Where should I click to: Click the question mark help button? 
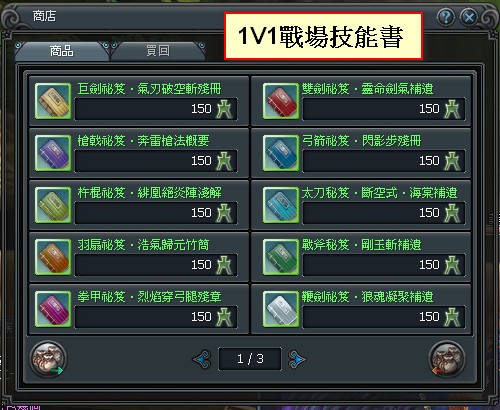(x=446, y=17)
